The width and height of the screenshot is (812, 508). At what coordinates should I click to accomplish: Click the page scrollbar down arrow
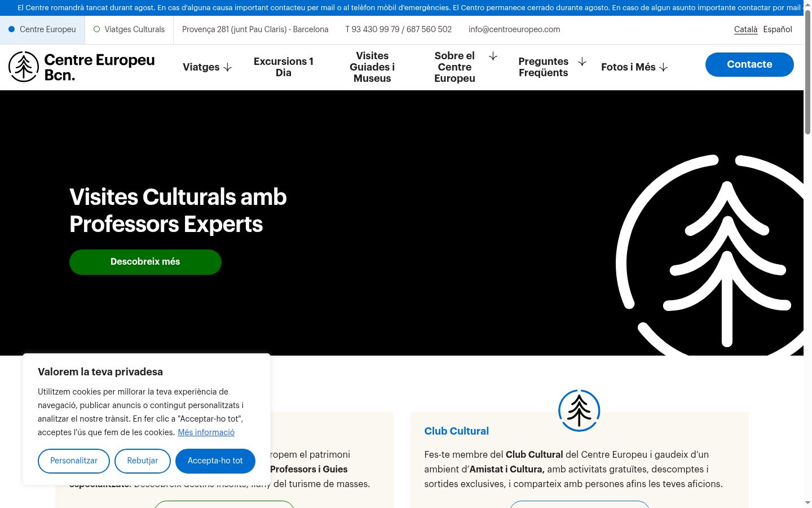807,503
